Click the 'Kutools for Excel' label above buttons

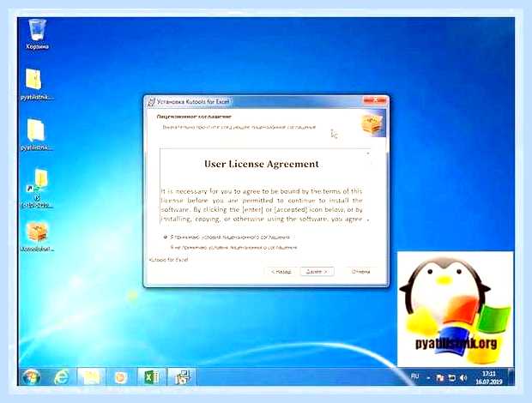coord(169,260)
